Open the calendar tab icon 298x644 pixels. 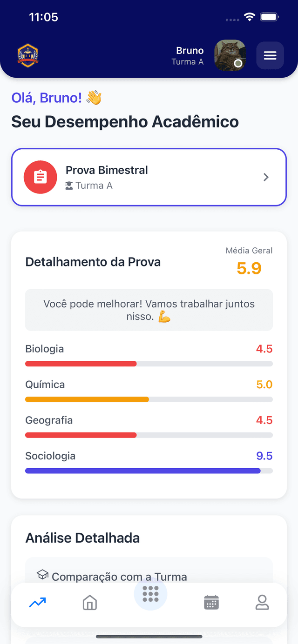[211, 603]
